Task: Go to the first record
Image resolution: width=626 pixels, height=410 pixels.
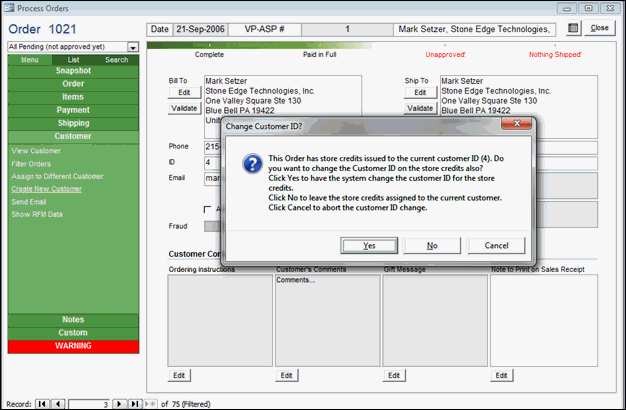Action: coord(42,403)
